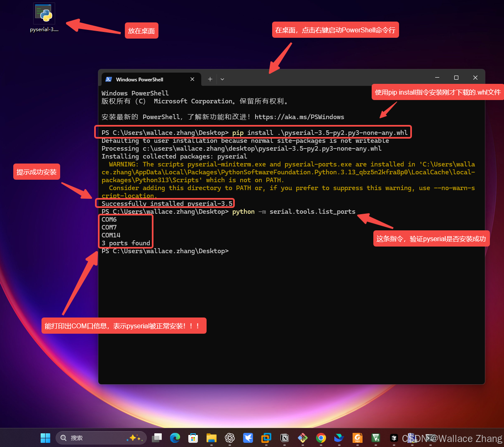Open the blue arrow-fold app in taskbar
504x447 pixels.
pos(339,438)
